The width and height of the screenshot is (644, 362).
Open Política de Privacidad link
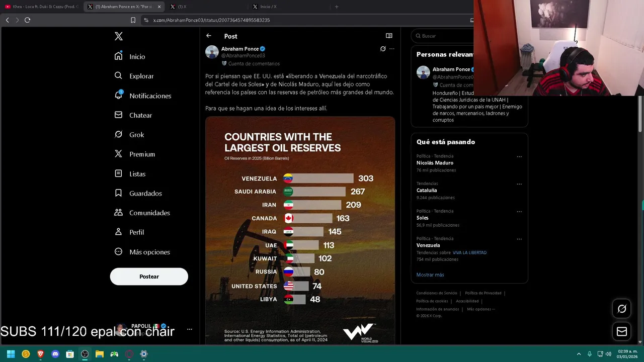(x=483, y=293)
